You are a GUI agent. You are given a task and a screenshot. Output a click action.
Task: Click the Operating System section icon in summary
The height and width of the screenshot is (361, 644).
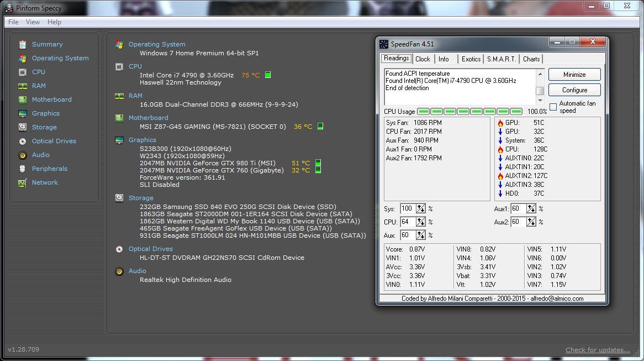[119, 44]
